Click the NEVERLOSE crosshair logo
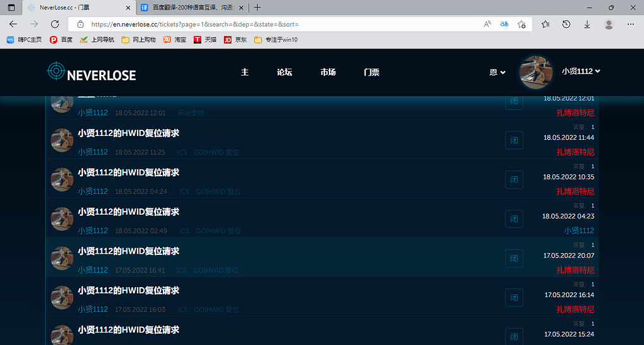 tap(56, 71)
